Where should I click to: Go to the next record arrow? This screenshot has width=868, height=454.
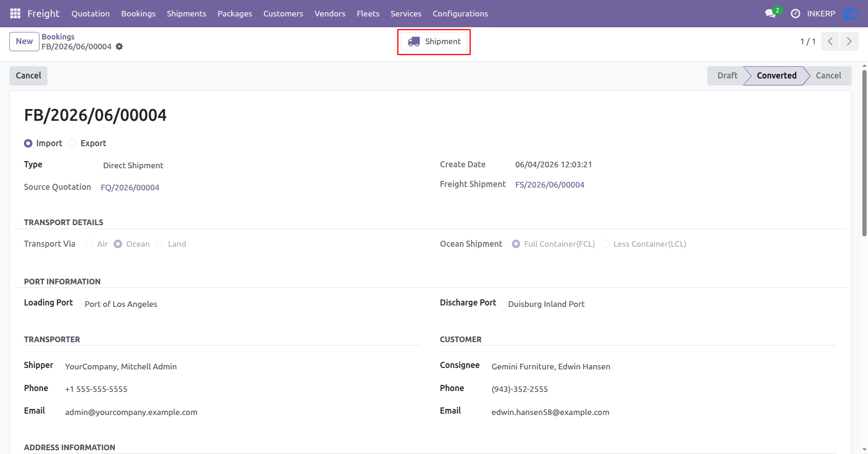pyautogui.click(x=849, y=41)
